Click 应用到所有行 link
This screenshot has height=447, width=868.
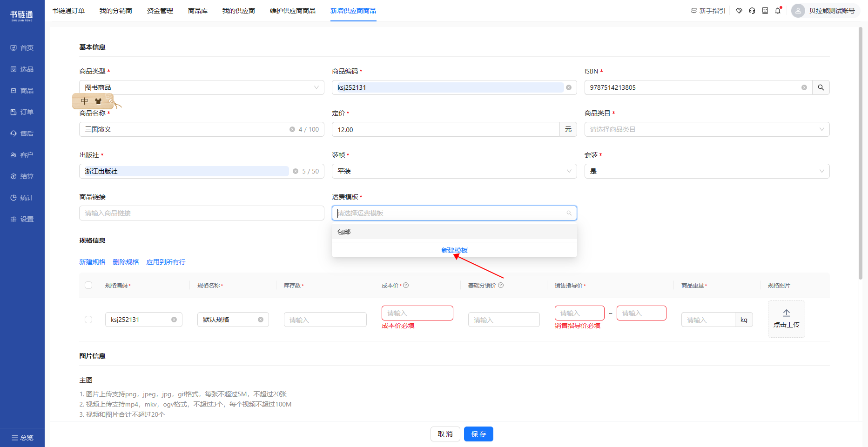coord(166,262)
